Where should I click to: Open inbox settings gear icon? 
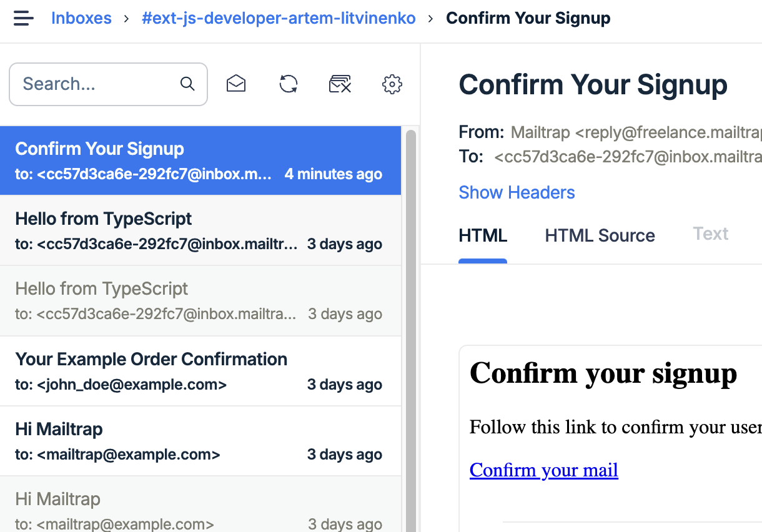392,84
